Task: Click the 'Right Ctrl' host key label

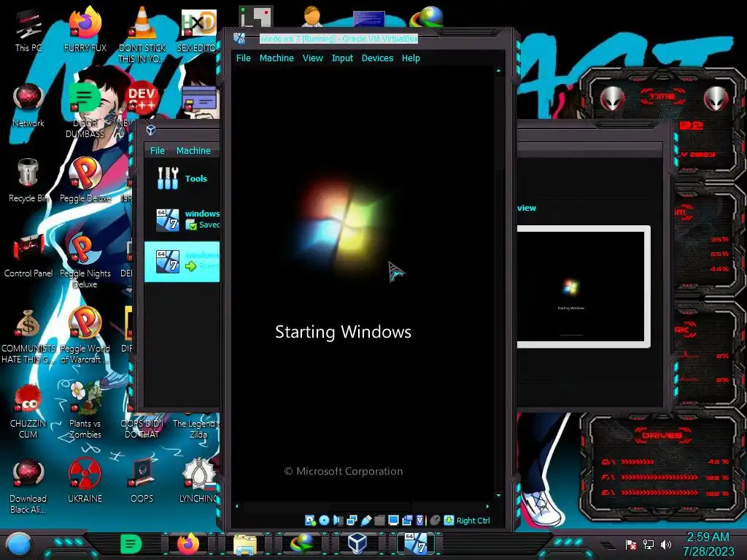Action: (x=473, y=521)
